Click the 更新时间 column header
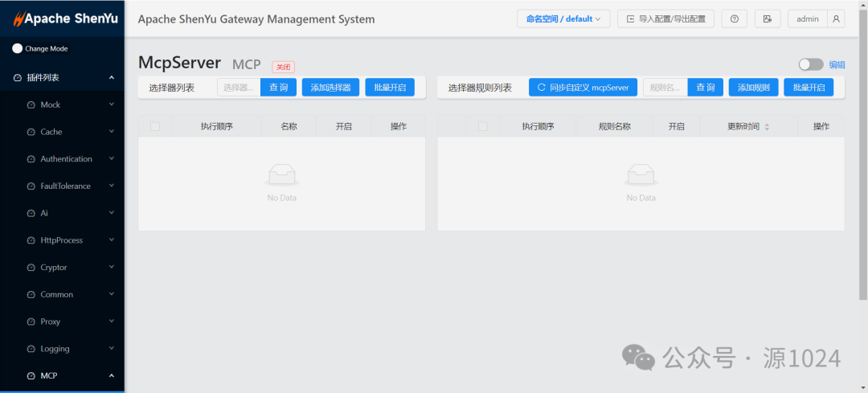The height and width of the screenshot is (393, 868). (x=749, y=127)
